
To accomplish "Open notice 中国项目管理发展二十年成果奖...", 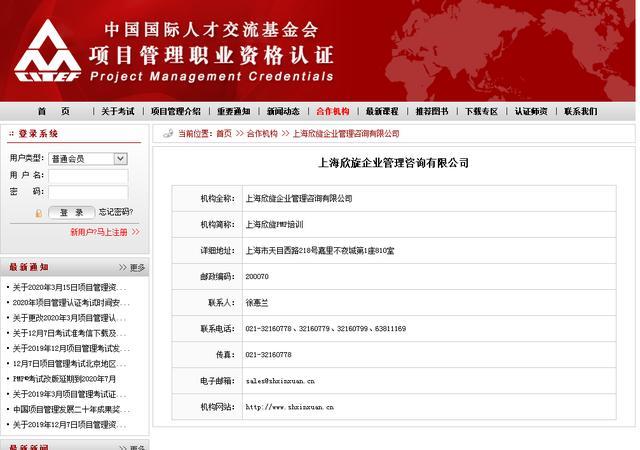I will [69, 409].
